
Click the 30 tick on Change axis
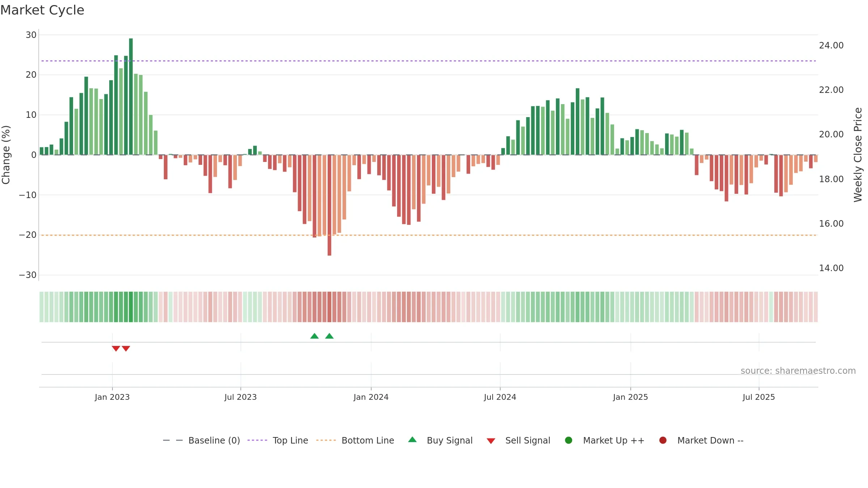pyautogui.click(x=31, y=35)
